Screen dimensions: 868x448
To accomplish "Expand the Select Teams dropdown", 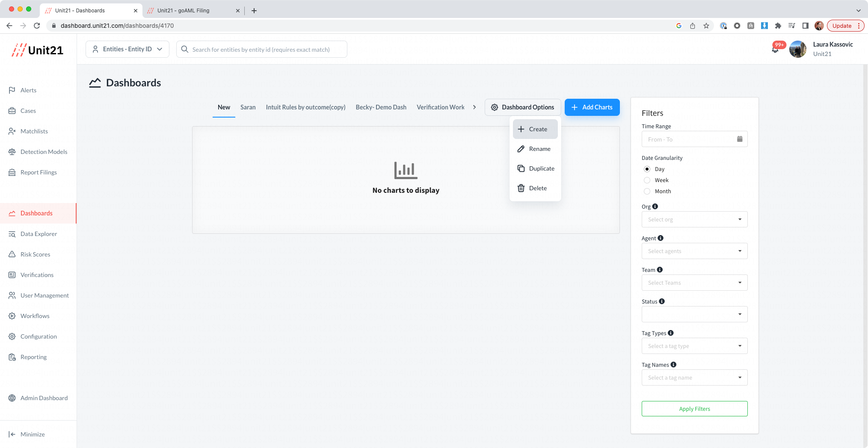I will click(x=694, y=283).
